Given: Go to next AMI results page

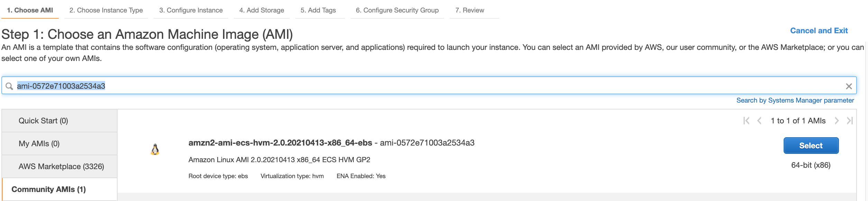Looking at the screenshot, I should click(837, 121).
